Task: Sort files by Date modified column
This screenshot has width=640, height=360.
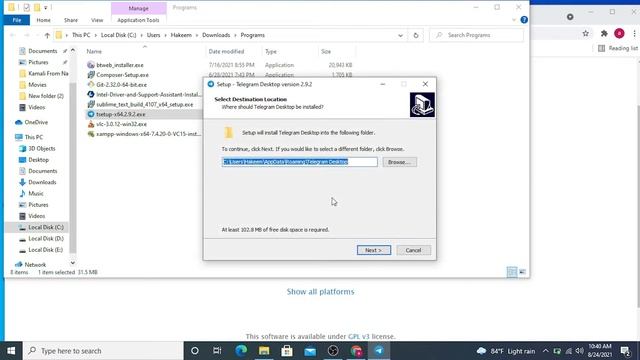Action: tap(226, 51)
